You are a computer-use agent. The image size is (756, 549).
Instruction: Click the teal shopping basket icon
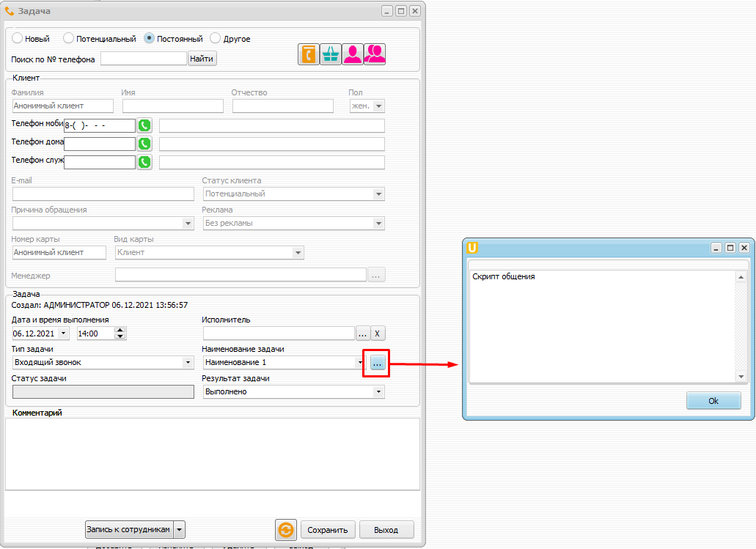pos(331,55)
